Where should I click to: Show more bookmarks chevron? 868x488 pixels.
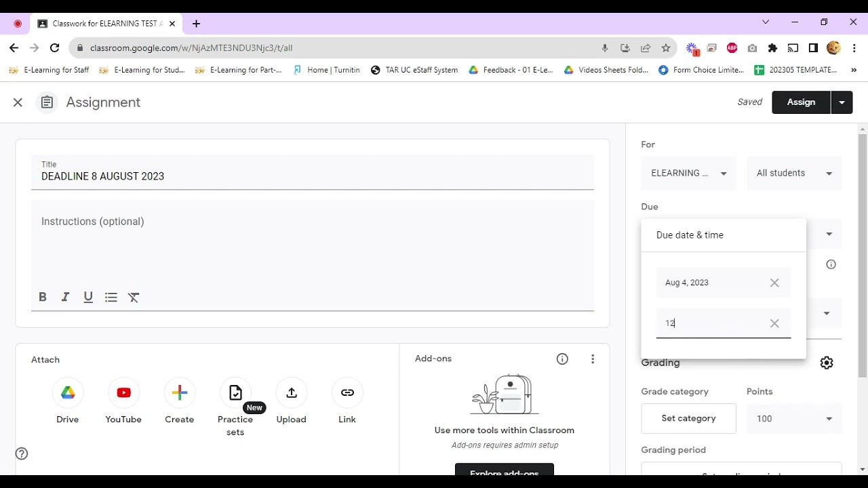click(x=853, y=70)
